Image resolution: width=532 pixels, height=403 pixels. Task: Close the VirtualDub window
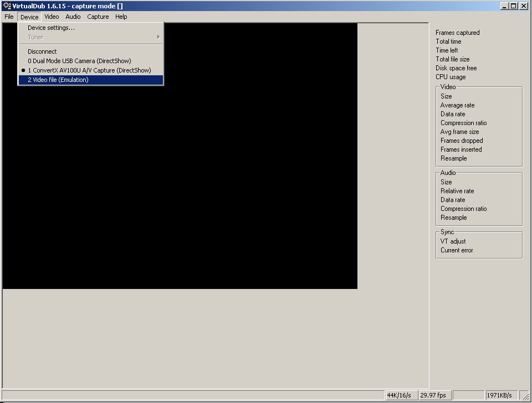524,6
